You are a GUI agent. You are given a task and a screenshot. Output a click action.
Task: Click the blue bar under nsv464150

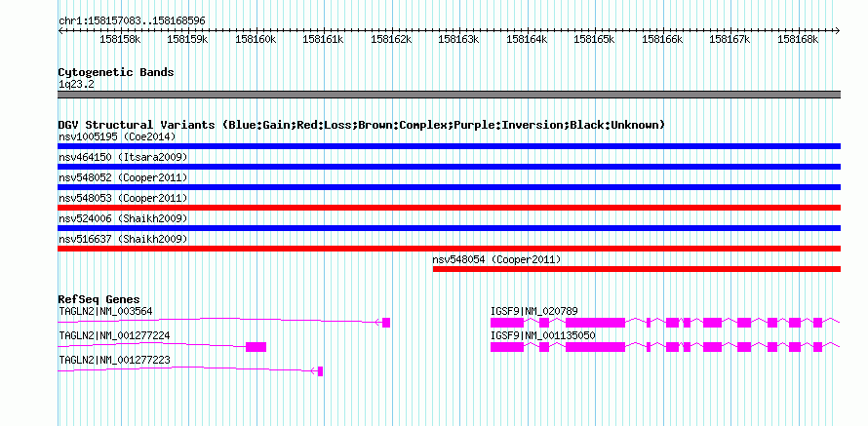(449, 167)
